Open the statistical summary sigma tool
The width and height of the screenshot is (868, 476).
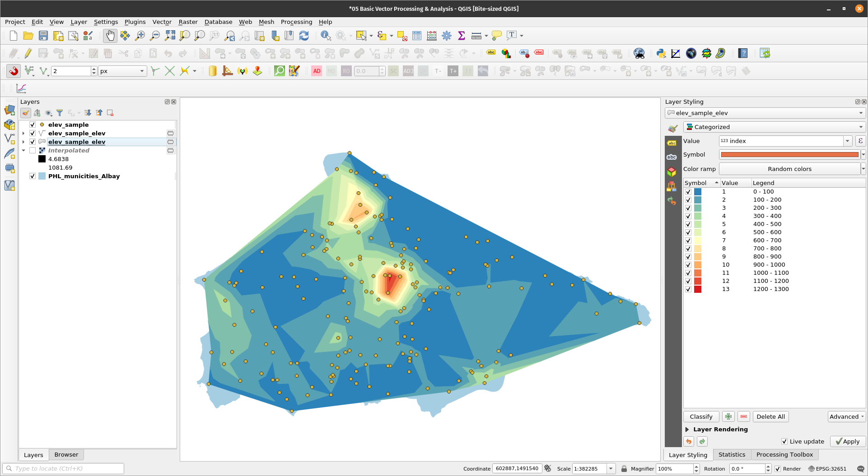[x=461, y=36]
